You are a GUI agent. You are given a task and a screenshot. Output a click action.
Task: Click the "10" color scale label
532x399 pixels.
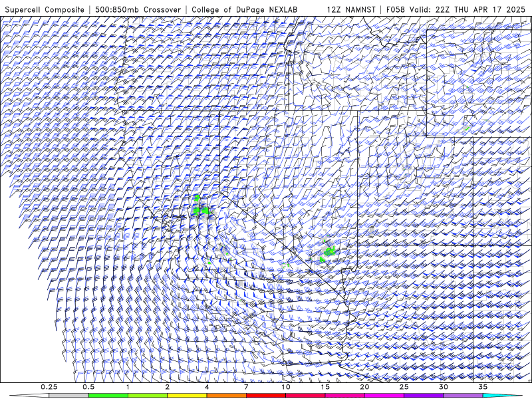click(286, 387)
